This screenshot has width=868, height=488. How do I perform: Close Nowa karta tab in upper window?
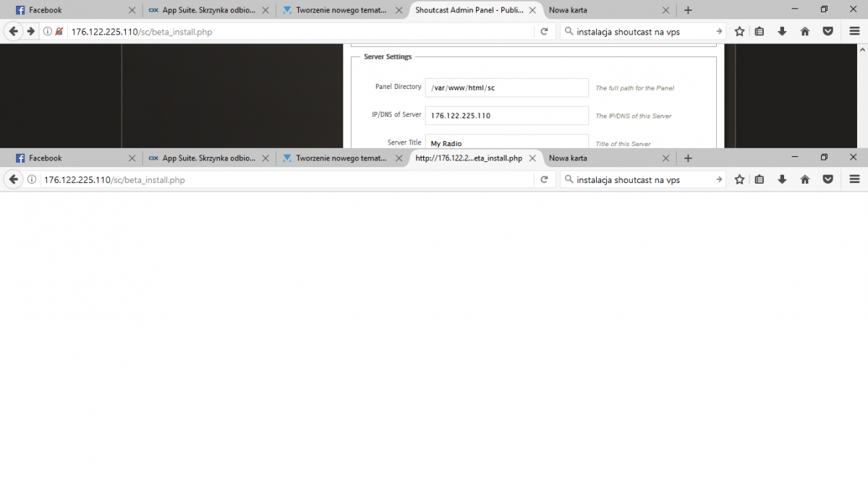click(666, 10)
